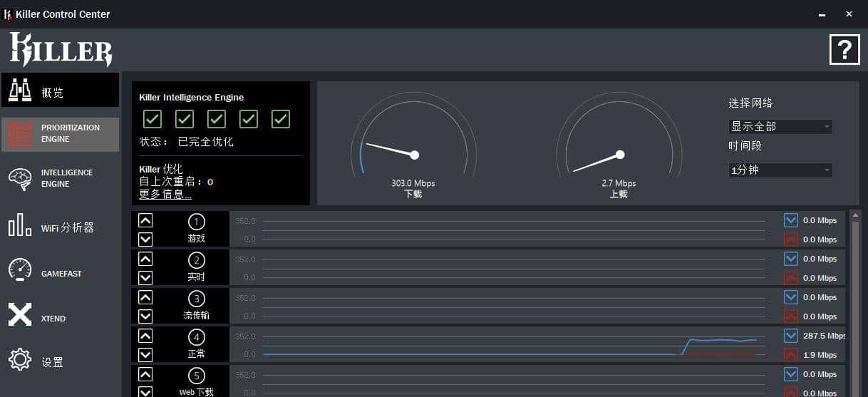Collapse 实时 row with down arrow
Image resolution: width=868 pixels, height=397 pixels.
(145, 278)
